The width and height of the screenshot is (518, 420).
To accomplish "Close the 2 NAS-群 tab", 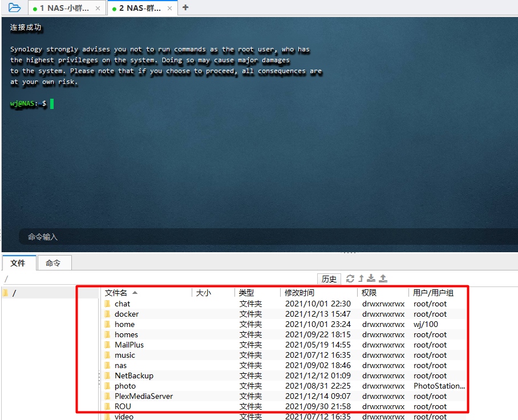I will click(x=169, y=8).
